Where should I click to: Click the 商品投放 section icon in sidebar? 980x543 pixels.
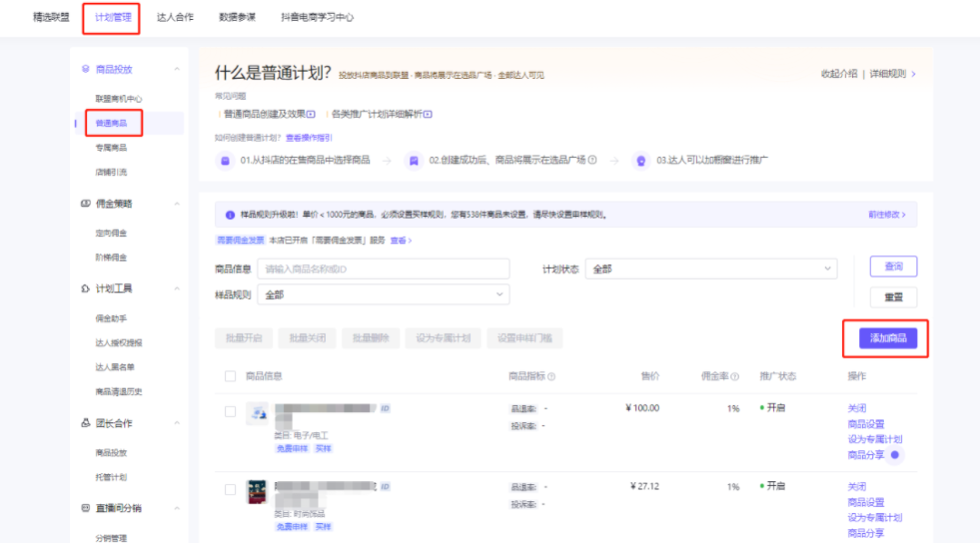(85, 69)
